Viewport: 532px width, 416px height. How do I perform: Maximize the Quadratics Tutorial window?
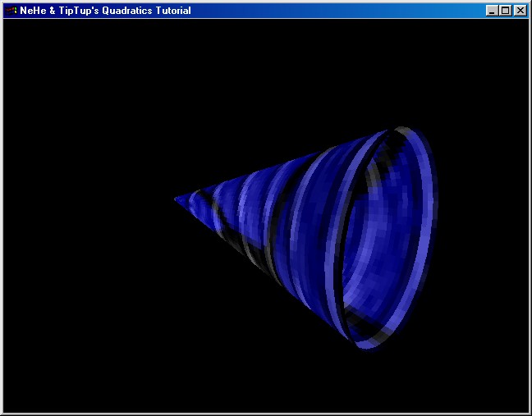coord(505,11)
